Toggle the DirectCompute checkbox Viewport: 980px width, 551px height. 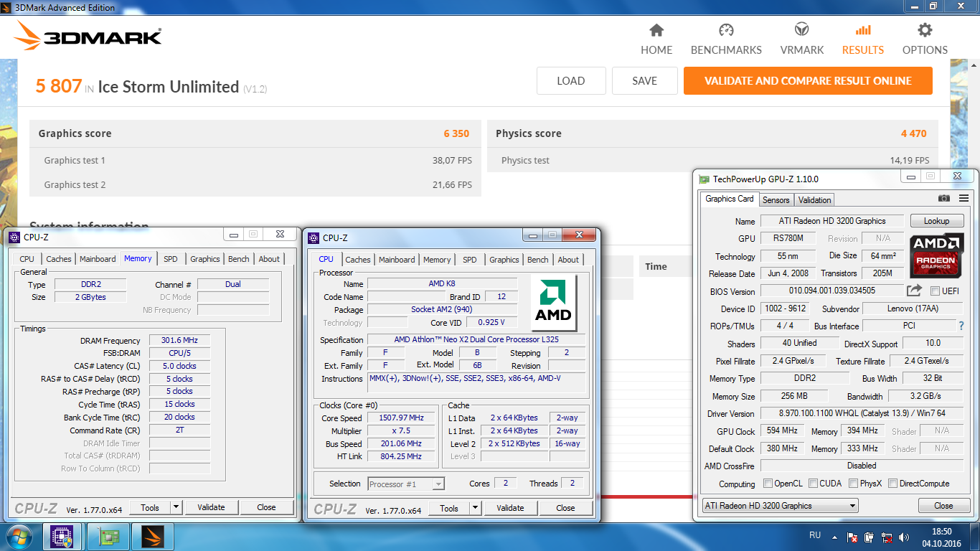tap(892, 484)
